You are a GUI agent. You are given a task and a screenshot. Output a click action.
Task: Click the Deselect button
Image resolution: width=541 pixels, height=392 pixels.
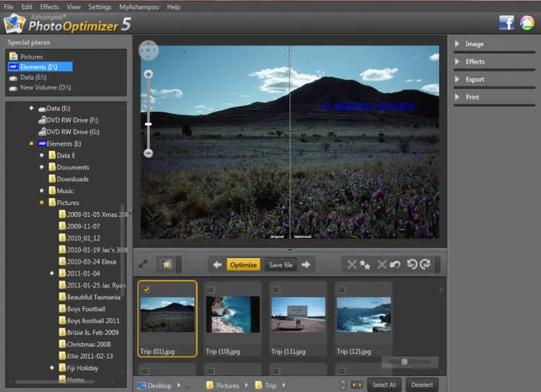422,385
